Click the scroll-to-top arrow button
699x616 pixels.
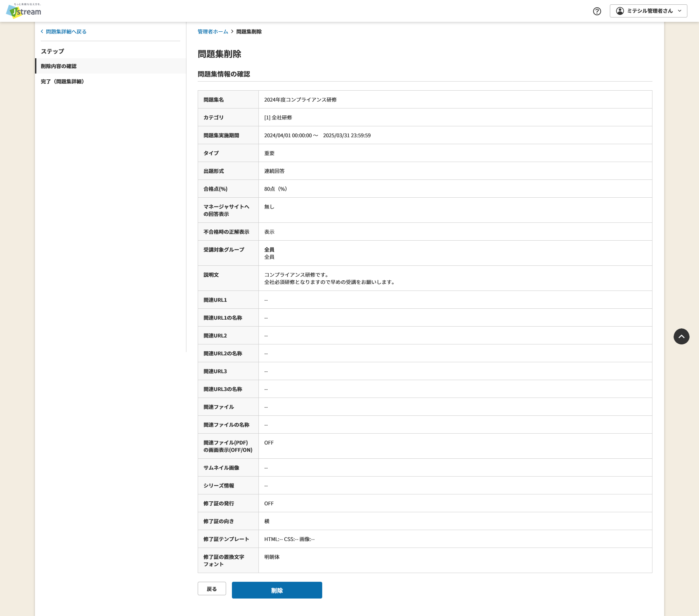(682, 336)
